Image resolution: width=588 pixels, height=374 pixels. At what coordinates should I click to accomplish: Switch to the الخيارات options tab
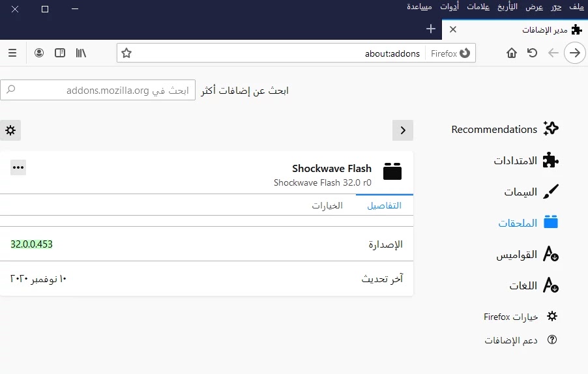[x=327, y=205]
